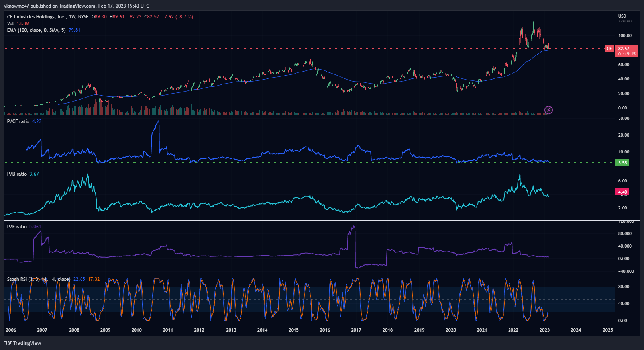Click the 30.00 P/CF axis label
The image size is (644, 350).
[624, 118]
